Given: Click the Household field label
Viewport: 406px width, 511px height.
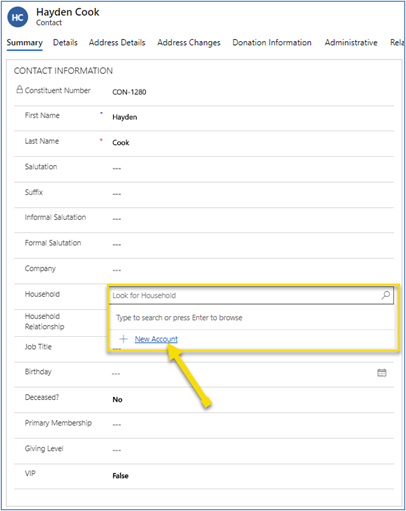Looking at the screenshot, I should point(42,294).
